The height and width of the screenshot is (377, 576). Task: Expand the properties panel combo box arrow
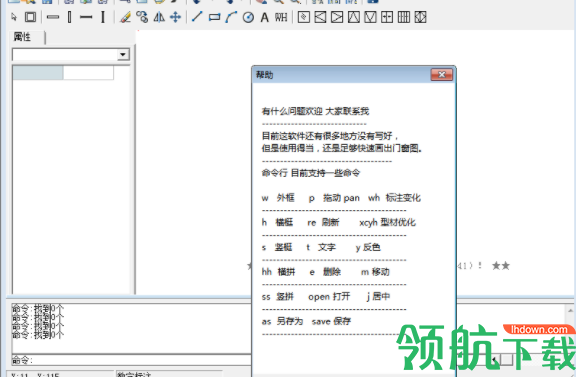point(123,55)
